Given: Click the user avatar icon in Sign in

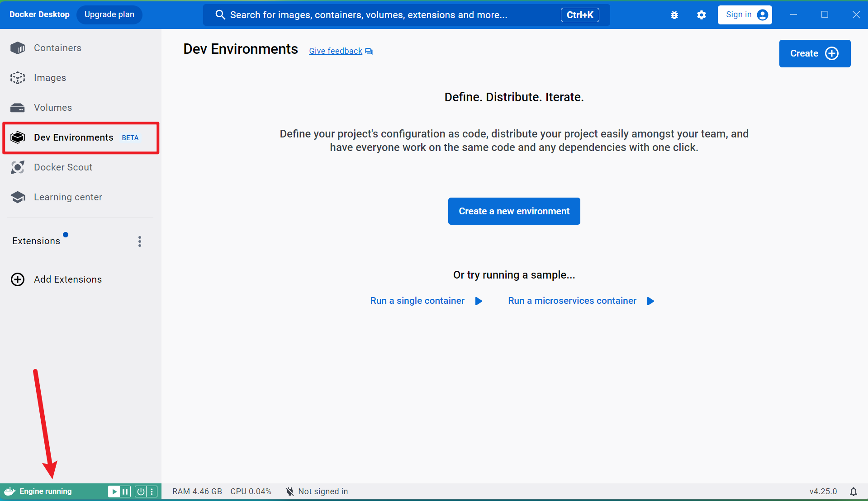Looking at the screenshot, I should 762,15.
